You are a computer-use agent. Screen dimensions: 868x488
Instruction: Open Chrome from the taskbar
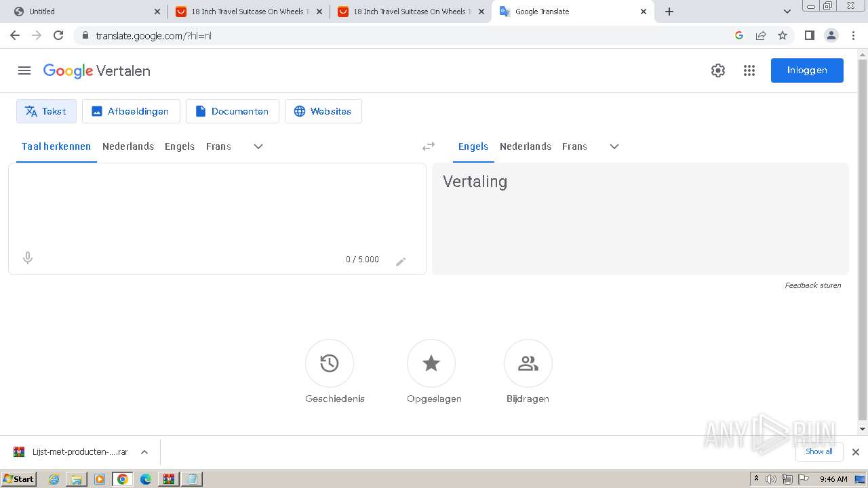(x=123, y=479)
